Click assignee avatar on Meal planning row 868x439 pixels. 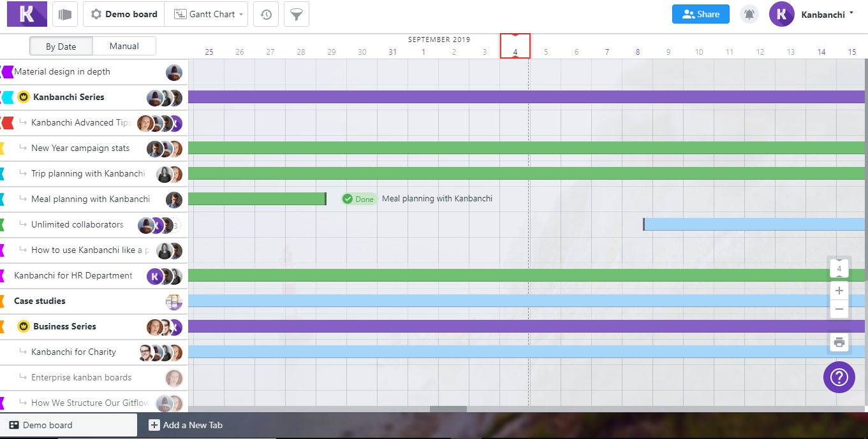coord(174,200)
